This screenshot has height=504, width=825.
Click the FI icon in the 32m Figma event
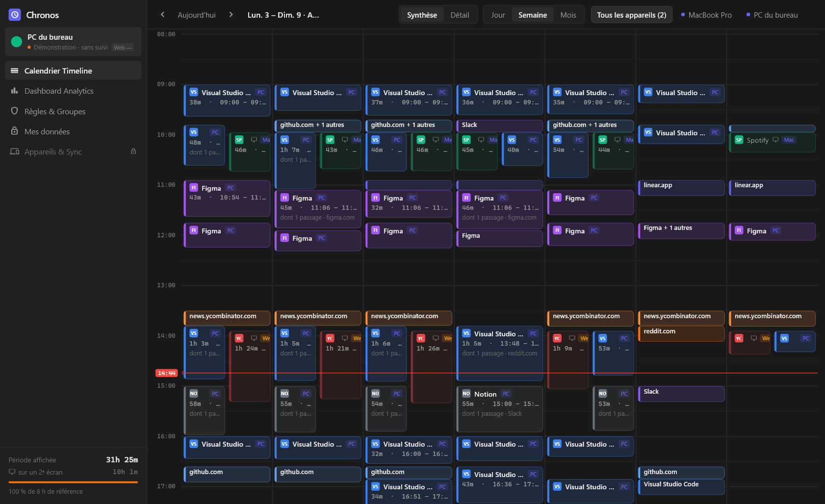click(375, 198)
